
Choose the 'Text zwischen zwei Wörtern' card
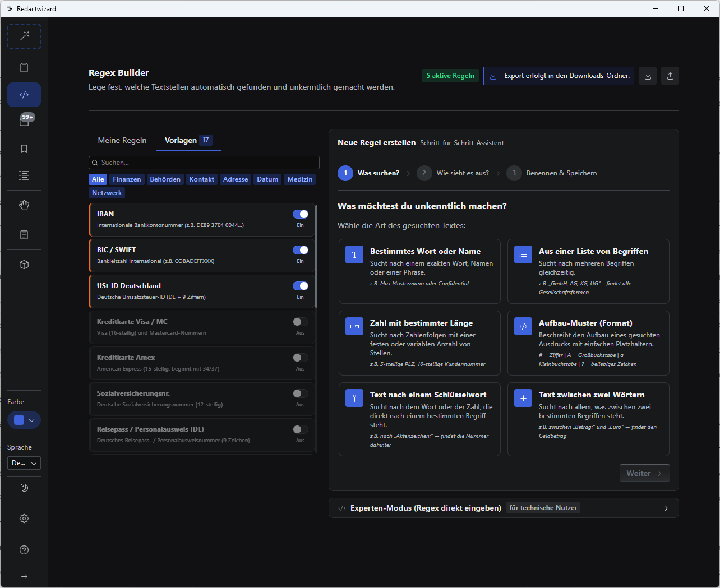pyautogui.click(x=588, y=419)
